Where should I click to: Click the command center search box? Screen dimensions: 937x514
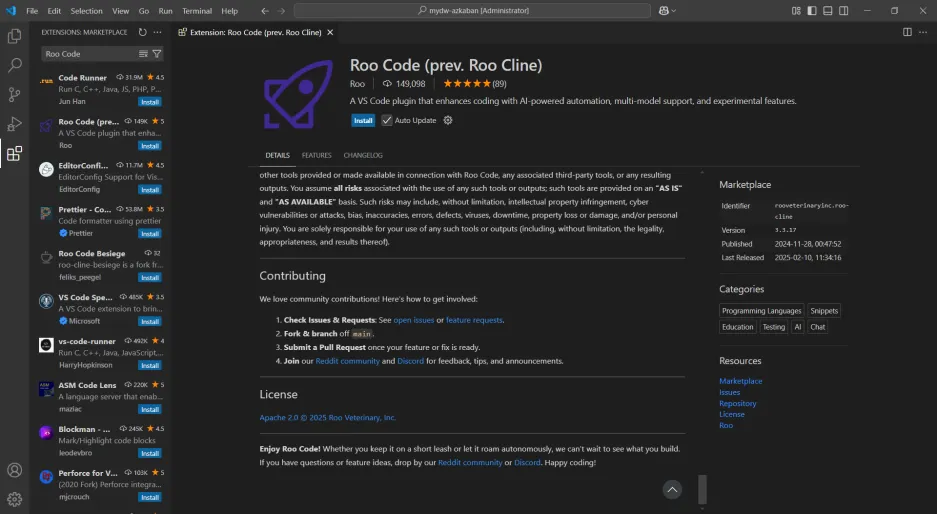pyautogui.click(x=472, y=11)
